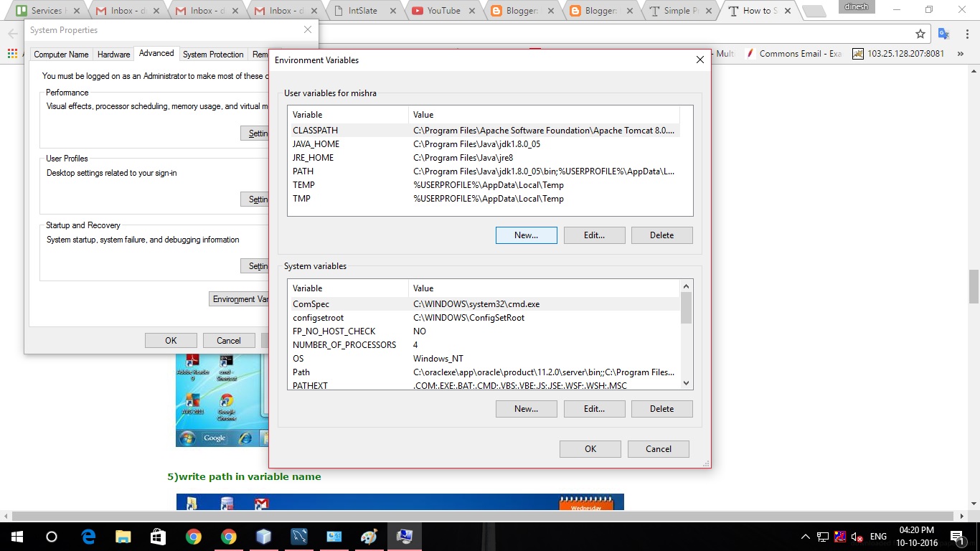
Task: Open MySQL Workbench from the taskbar
Action: [x=298, y=536]
